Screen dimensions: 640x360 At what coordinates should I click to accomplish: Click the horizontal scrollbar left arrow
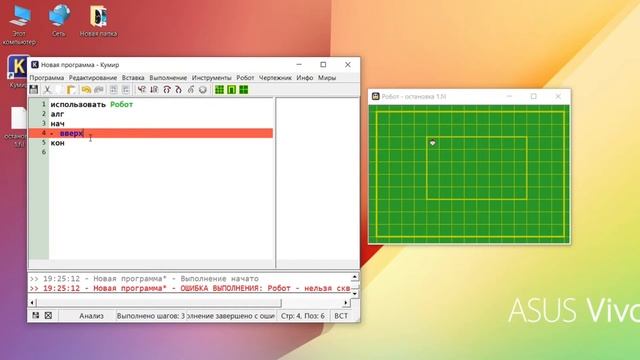[32, 302]
